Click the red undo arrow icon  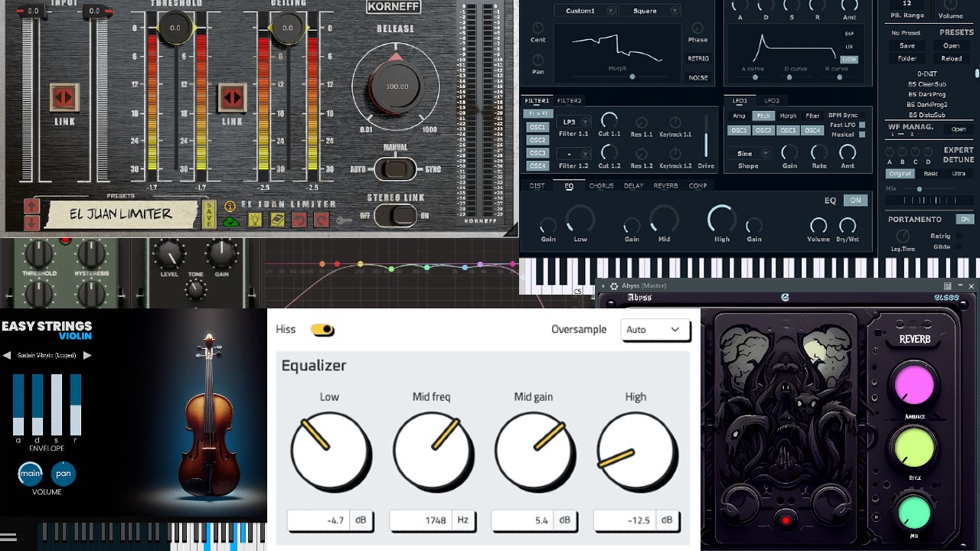pos(299,220)
